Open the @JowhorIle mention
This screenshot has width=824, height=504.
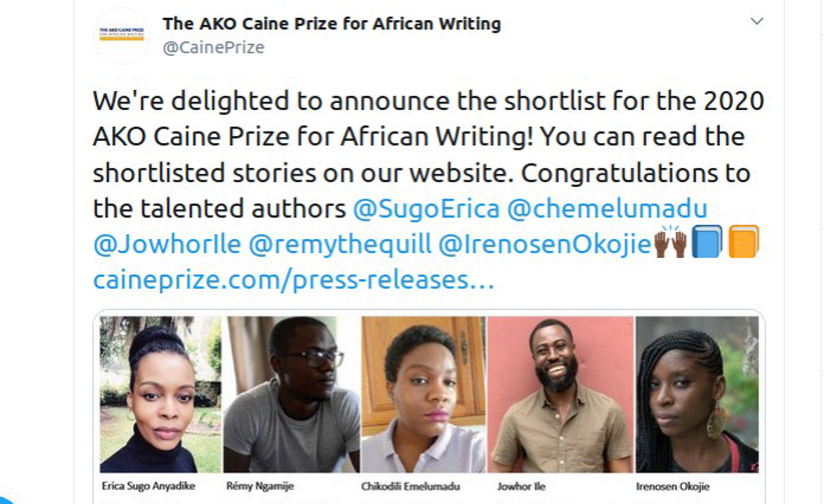pos(167,244)
